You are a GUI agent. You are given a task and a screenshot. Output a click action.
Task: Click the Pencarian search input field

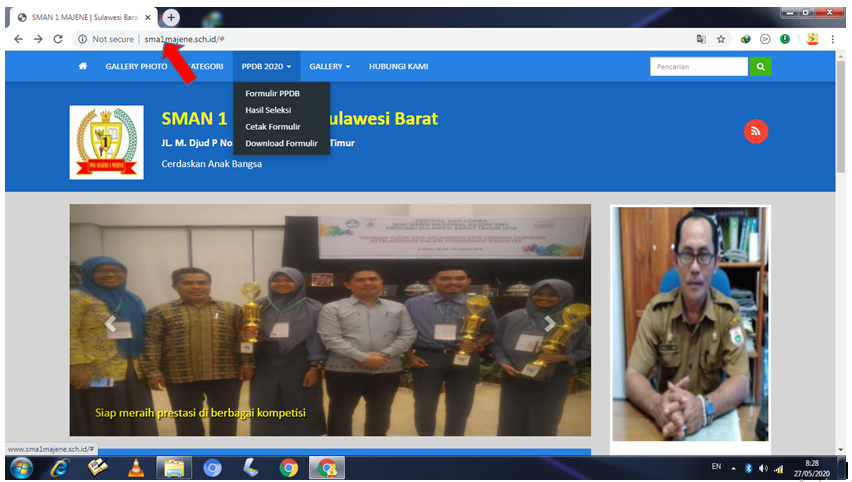(x=698, y=67)
